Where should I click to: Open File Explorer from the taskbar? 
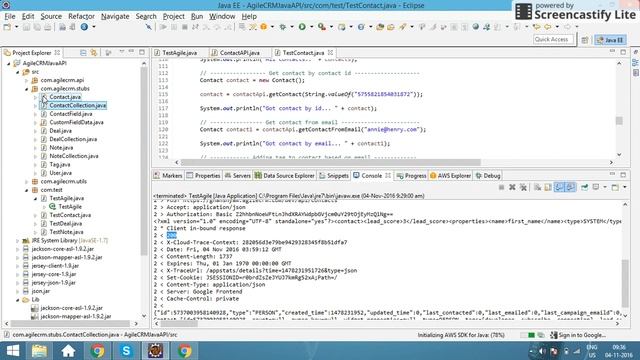pyautogui.click(x=39, y=351)
